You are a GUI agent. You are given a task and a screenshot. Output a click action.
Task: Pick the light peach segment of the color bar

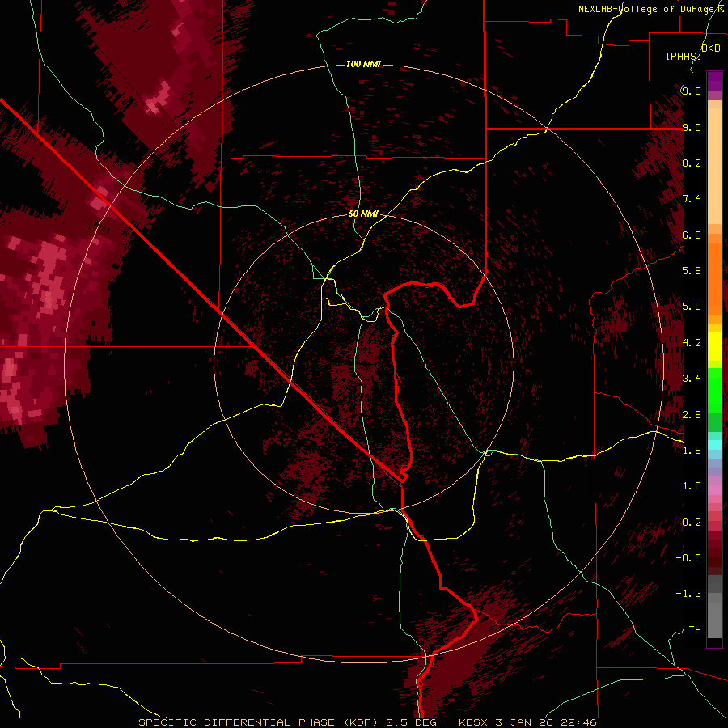click(714, 166)
